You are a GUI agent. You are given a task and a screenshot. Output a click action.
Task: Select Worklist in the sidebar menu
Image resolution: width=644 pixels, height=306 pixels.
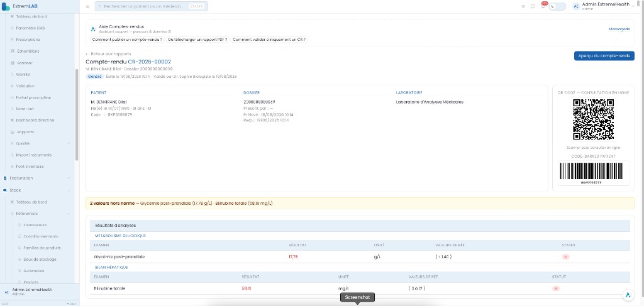[x=23, y=75]
